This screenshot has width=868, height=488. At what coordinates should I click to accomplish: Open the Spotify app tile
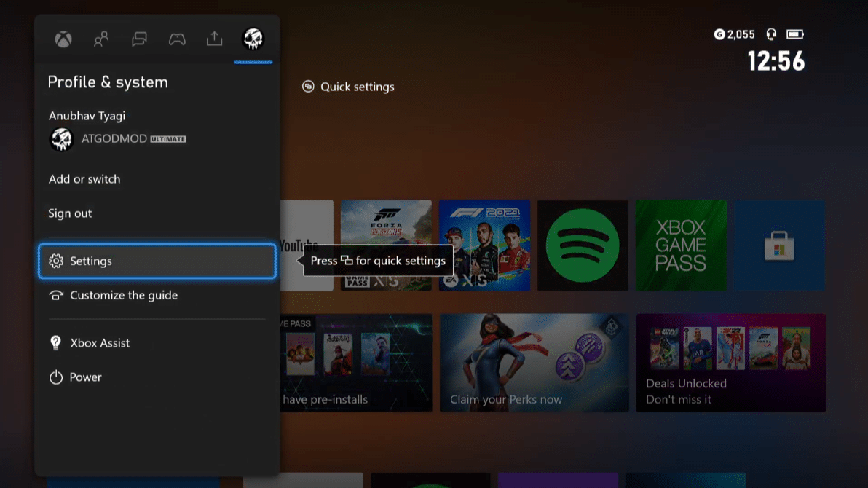pos(583,245)
